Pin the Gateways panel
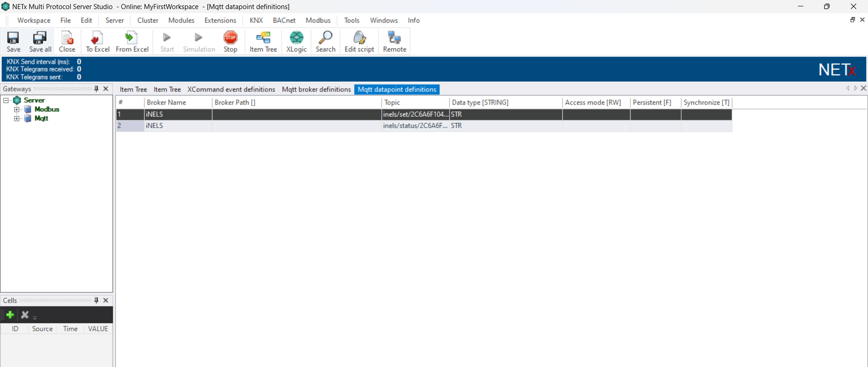The image size is (868, 367). pyautogui.click(x=96, y=89)
